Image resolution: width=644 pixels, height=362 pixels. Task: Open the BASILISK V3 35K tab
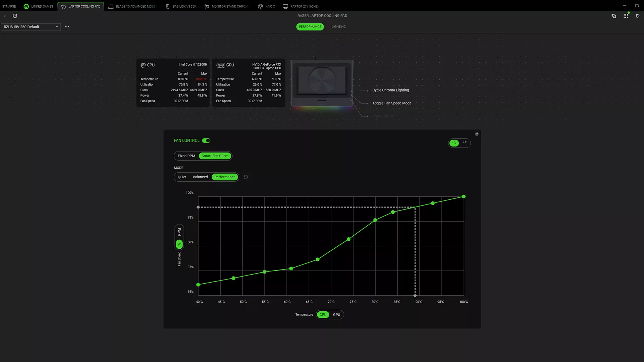[x=181, y=6]
